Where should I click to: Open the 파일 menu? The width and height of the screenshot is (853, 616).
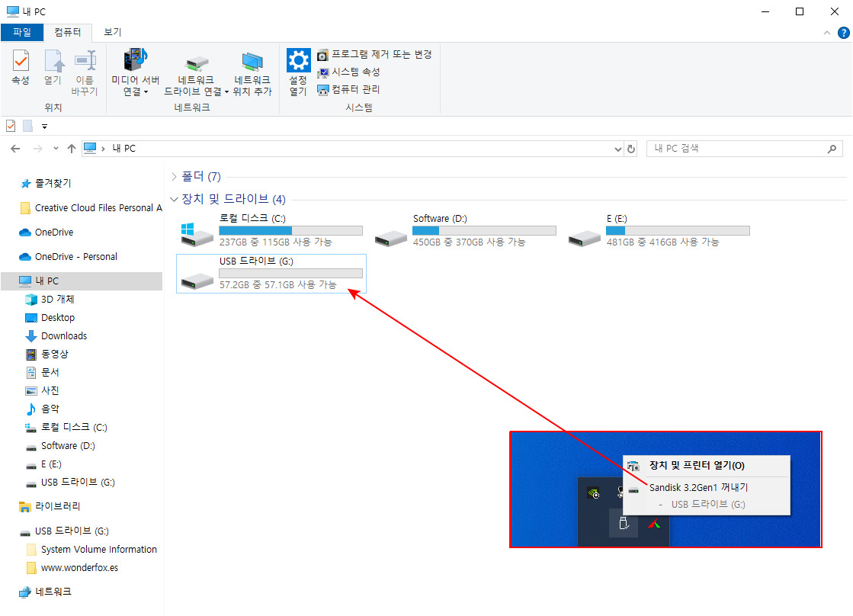tap(22, 33)
